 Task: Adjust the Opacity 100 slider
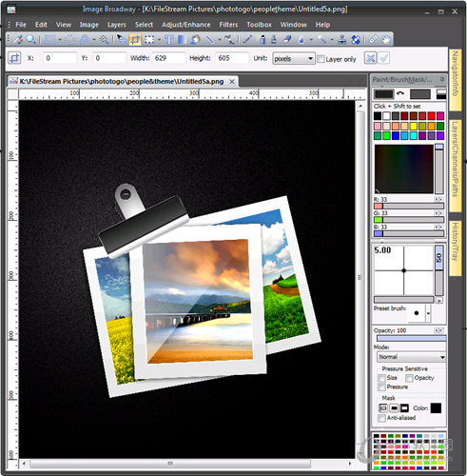(x=411, y=339)
